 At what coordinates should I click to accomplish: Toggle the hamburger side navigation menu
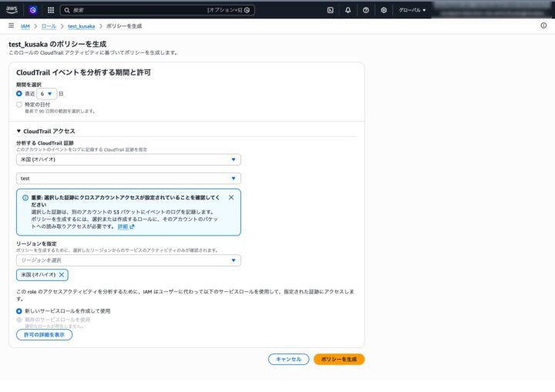11,25
